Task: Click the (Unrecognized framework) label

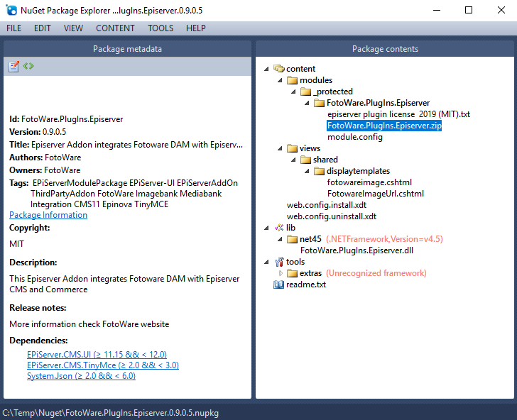Action: [376, 273]
